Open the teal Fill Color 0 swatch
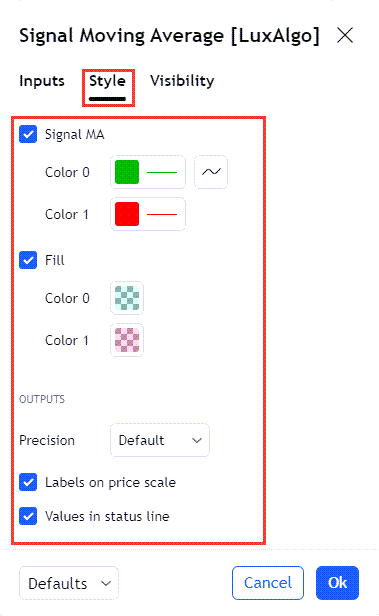Screen dimensions: 379x616 [127, 298]
